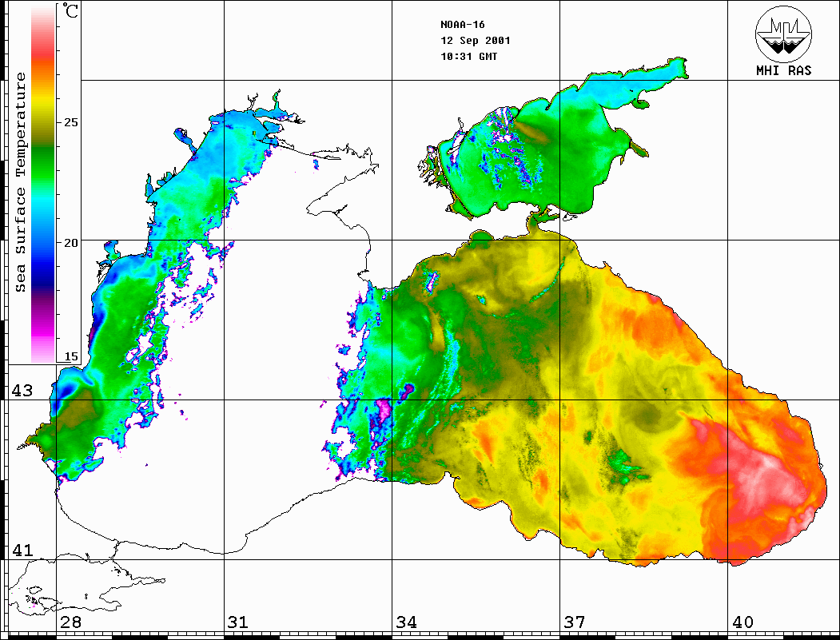Click the 'MHI RAS' label text
This screenshot has width=840, height=640.
(x=784, y=70)
